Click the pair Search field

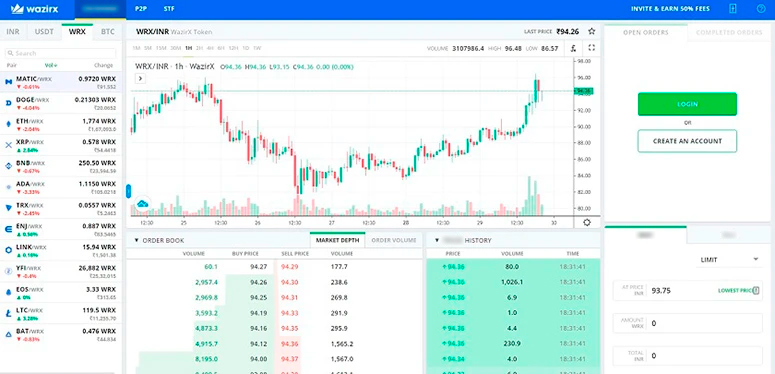[x=61, y=53]
